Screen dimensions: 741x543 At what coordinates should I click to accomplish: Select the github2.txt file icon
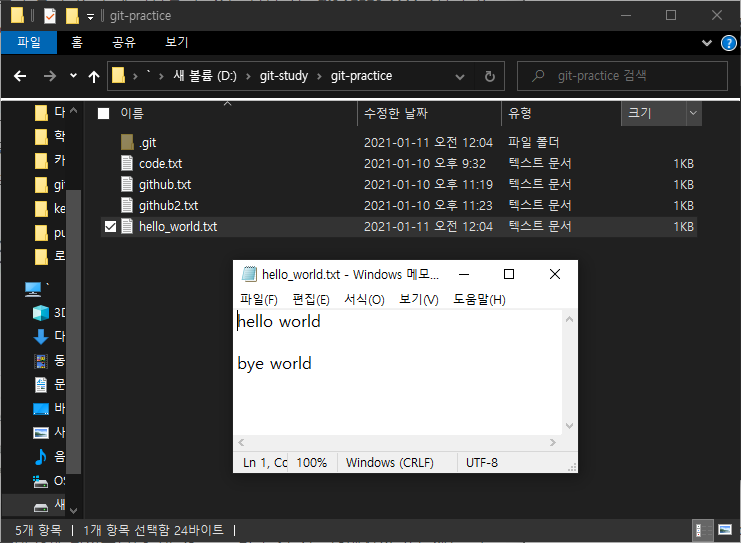coord(127,205)
